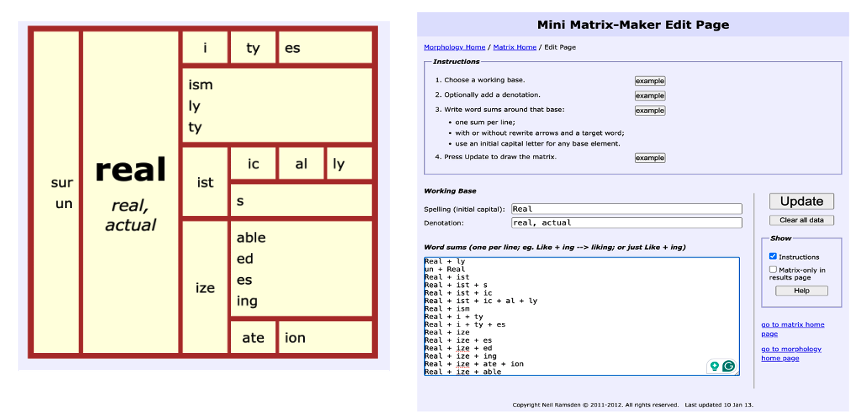Click the base 'real' in the matrix

pyautogui.click(x=131, y=169)
